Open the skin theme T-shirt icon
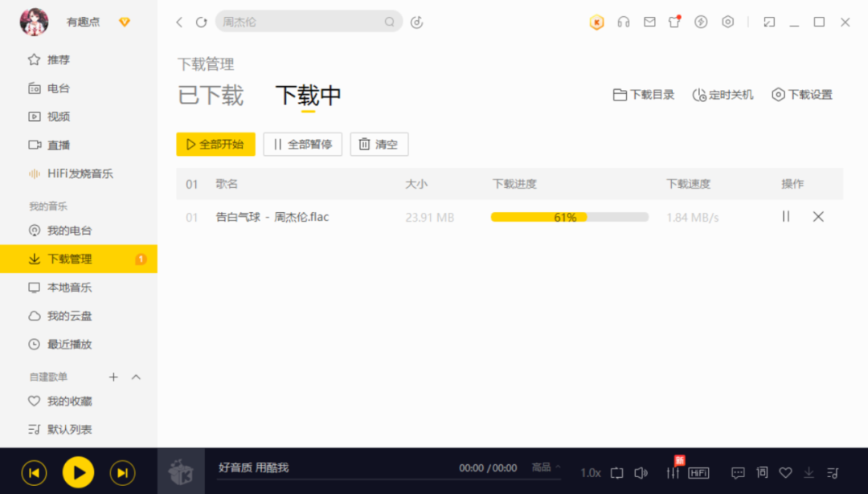 (675, 22)
